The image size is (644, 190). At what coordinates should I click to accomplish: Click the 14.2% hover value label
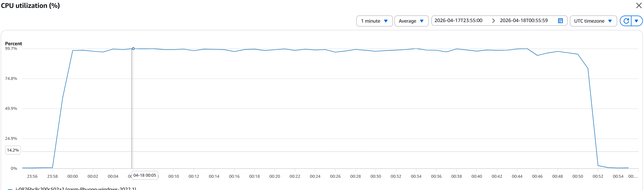click(x=13, y=150)
